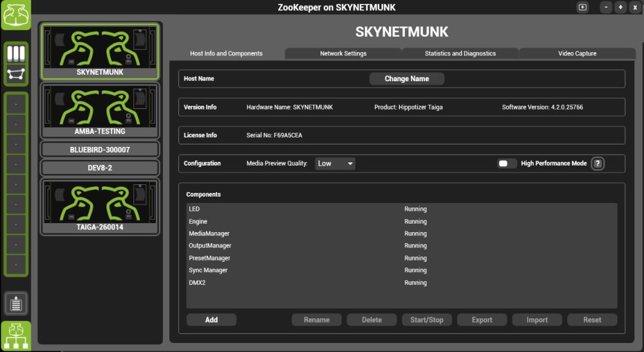Select DEV8-2 host entry
This screenshot has height=352, width=644.
(100, 168)
